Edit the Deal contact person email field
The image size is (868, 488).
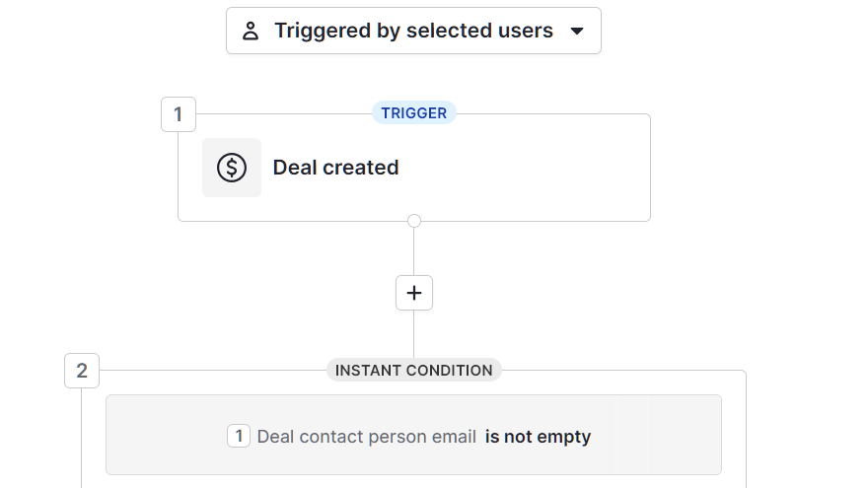367,437
